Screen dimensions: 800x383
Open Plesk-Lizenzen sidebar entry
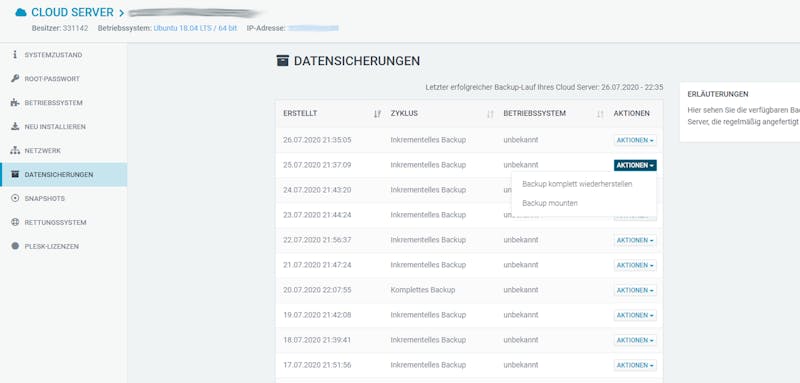point(63,246)
